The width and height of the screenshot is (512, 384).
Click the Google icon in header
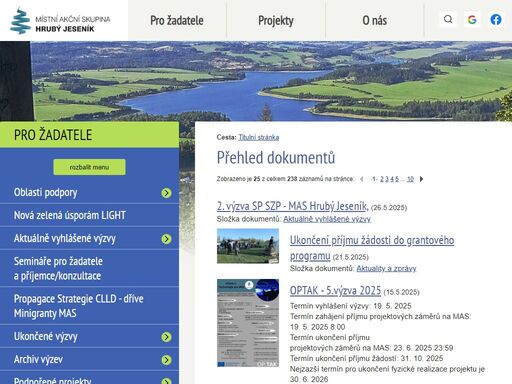coord(472,20)
